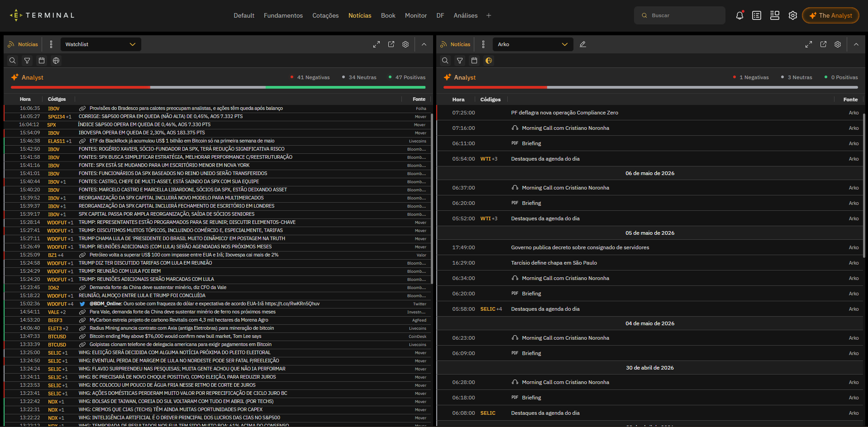Toggle globe language filter in Arko panel

pyautogui.click(x=489, y=61)
